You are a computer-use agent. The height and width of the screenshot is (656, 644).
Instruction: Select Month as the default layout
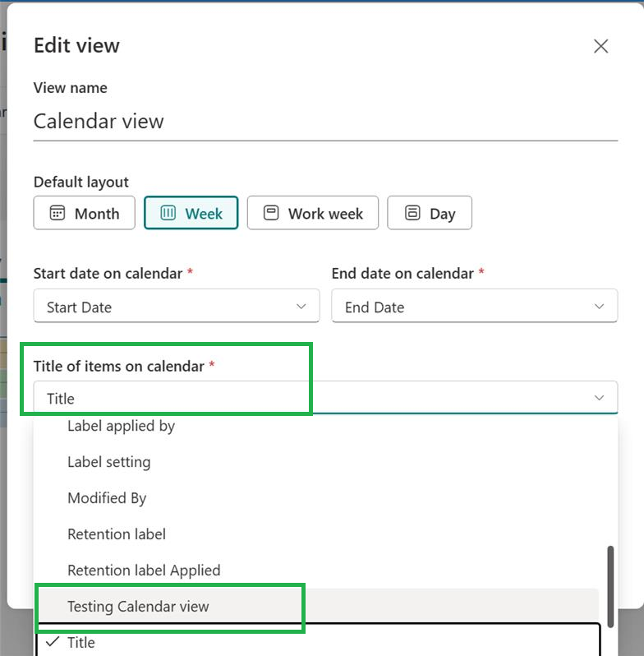[84, 213]
